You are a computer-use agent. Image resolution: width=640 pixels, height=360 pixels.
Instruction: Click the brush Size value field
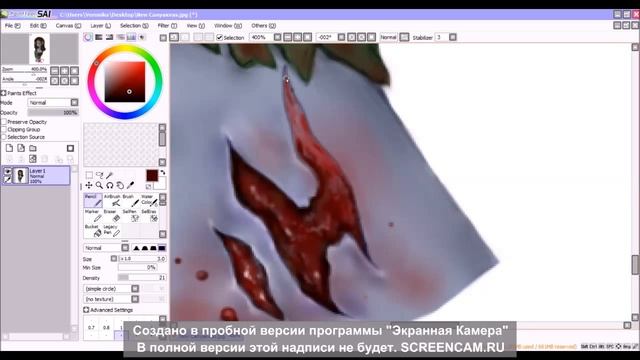pos(142,258)
